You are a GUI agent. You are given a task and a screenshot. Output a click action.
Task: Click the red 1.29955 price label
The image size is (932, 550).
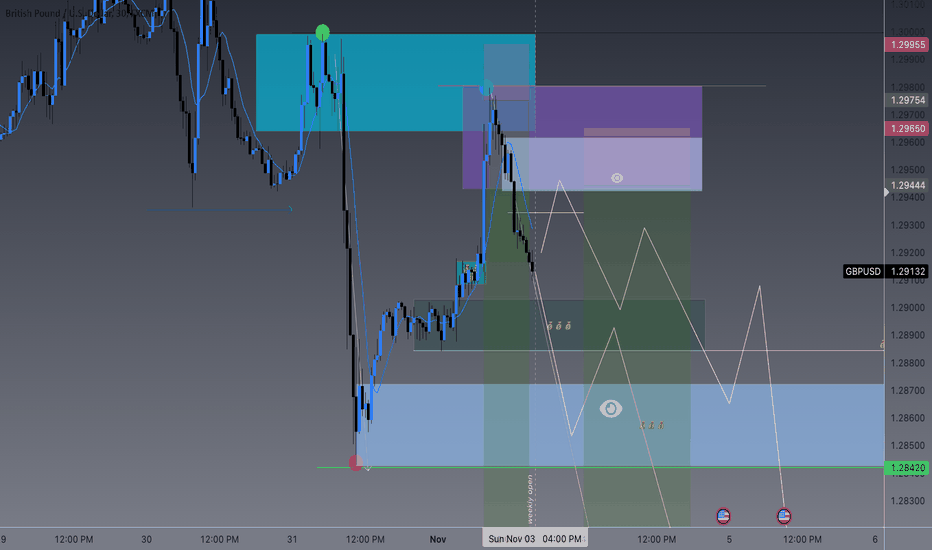pyautogui.click(x=906, y=45)
